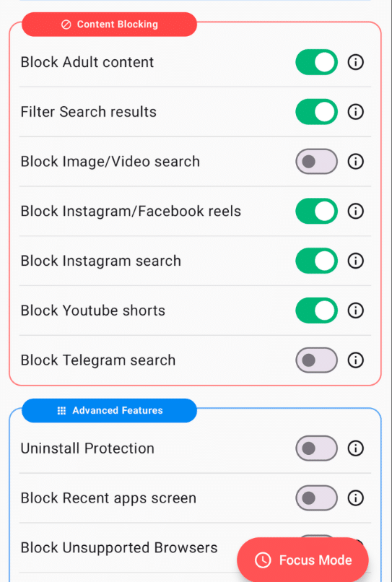392x582 pixels.
Task: Show info about Uninstall Protection
Action: (x=356, y=448)
